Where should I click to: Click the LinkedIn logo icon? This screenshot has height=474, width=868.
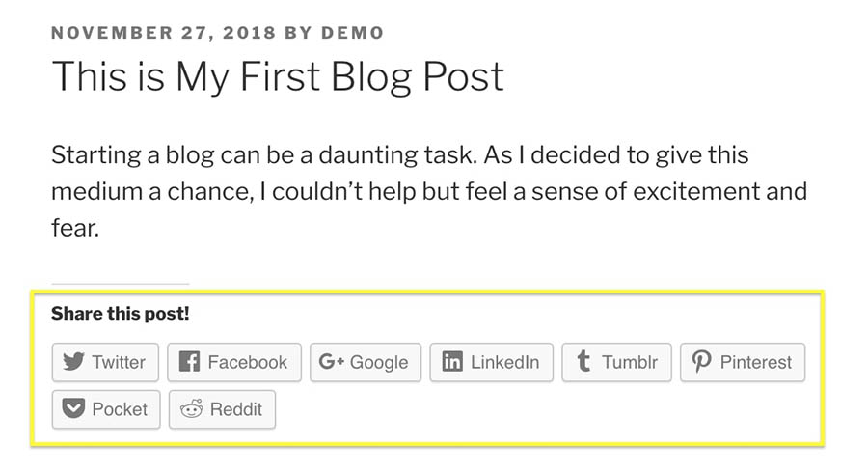(x=451, y=361)
